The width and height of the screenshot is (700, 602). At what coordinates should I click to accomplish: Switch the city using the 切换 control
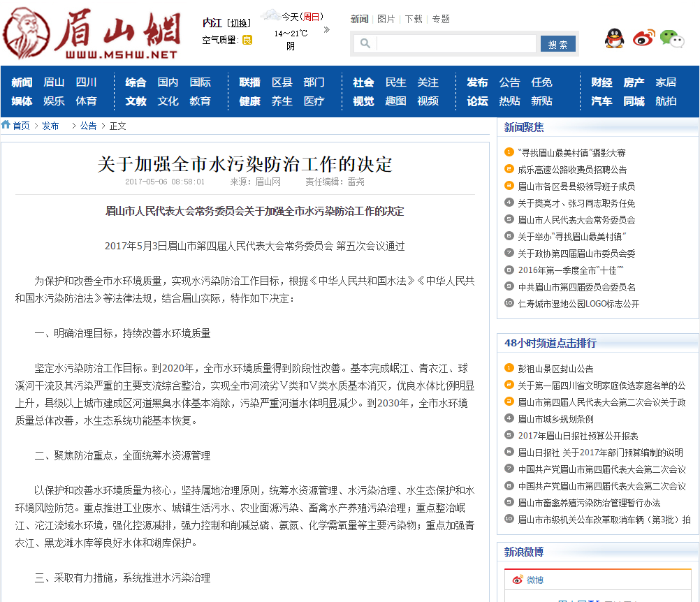(x=238, y=22)
